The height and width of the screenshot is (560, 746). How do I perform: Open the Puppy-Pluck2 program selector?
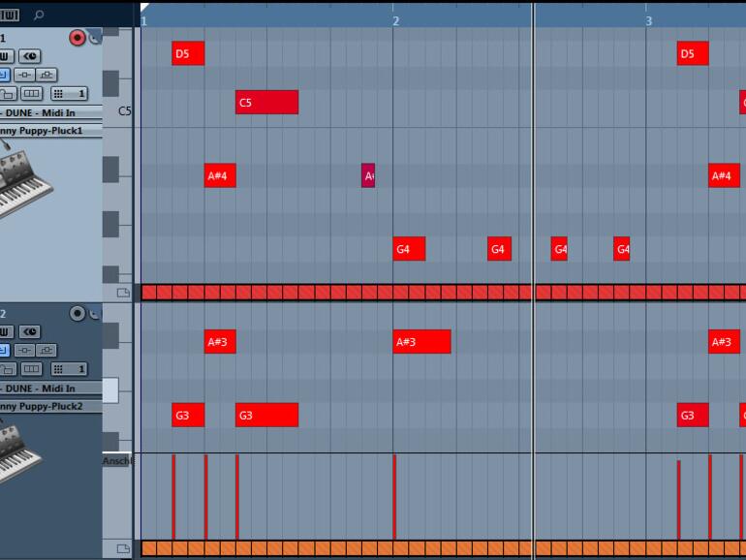51,406
